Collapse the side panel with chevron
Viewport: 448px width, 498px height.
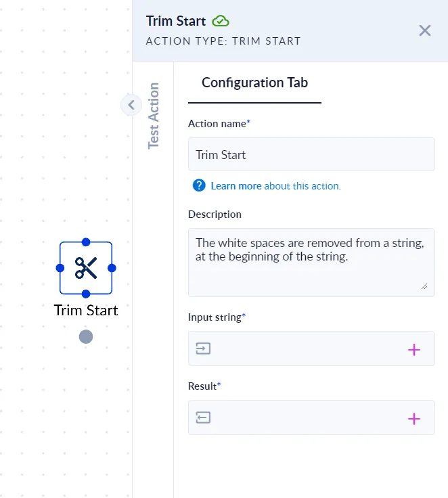click(131, 105)
